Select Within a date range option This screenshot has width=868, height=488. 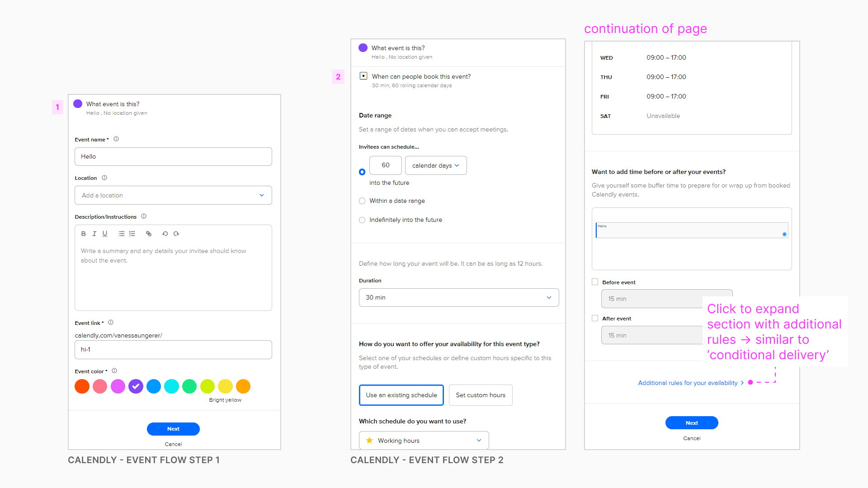click(x=362, y=201)
